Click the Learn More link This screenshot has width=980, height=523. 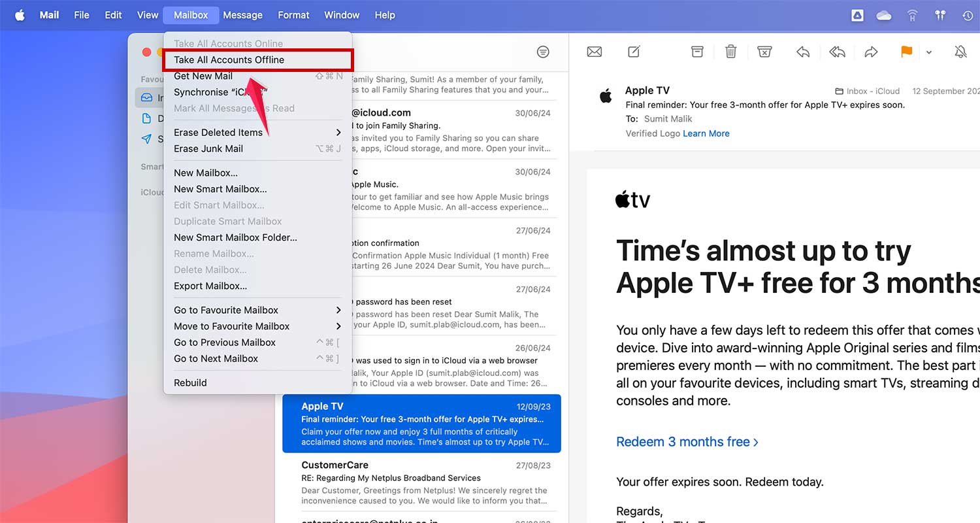pyautogui.click(x=706, y=133)
